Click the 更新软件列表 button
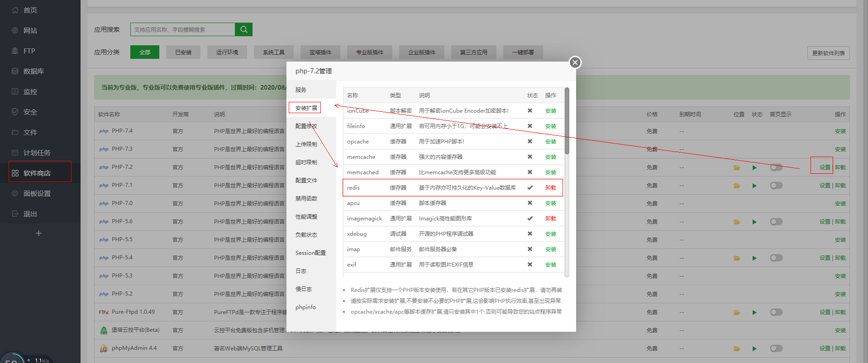 [828, 53]
